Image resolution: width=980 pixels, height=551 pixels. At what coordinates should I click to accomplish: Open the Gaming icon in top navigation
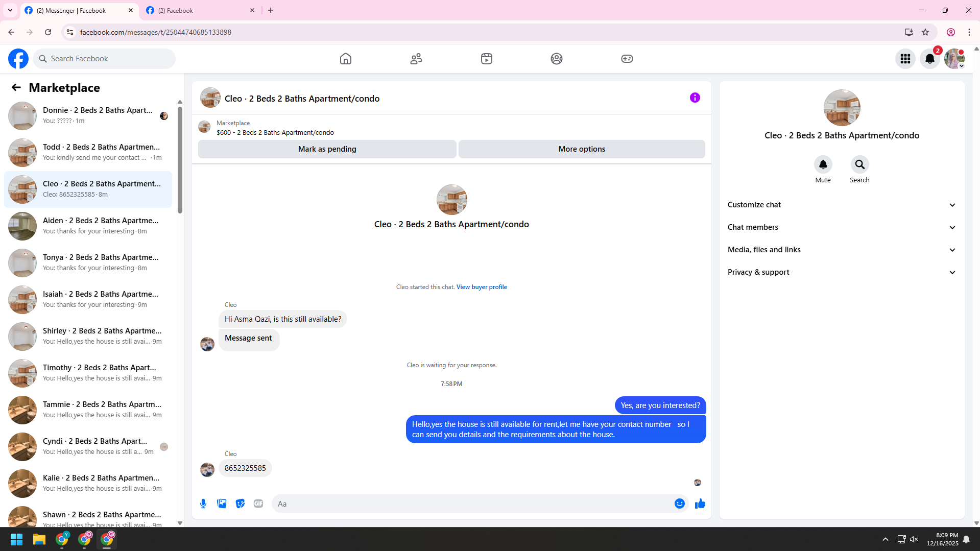pyautogui.click(x=627, y=59)
